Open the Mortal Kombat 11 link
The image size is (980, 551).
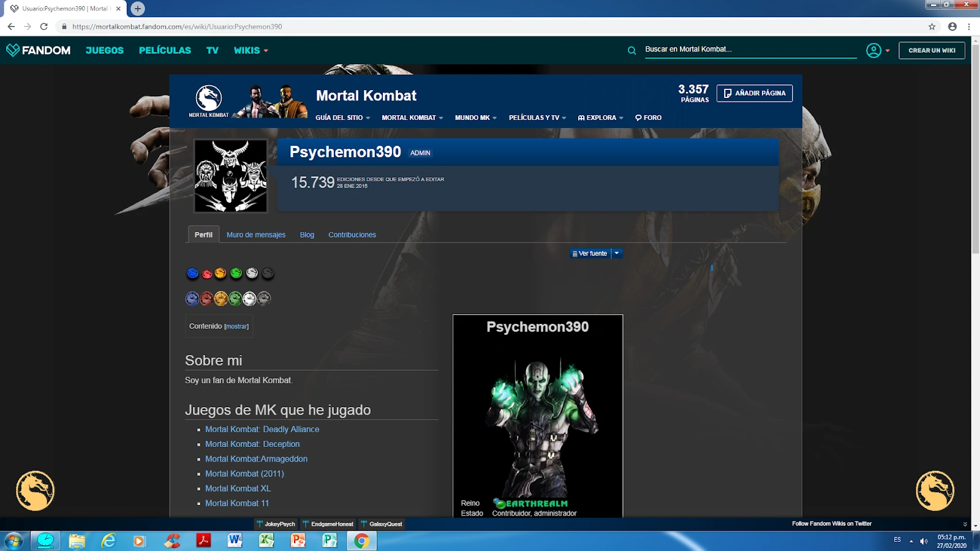point(237,503)
